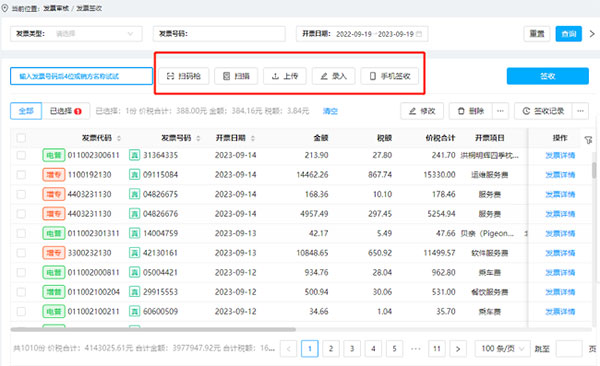Focus the 跳至 page jump input
Screen dimensions: 600x366
coord(569,349)
